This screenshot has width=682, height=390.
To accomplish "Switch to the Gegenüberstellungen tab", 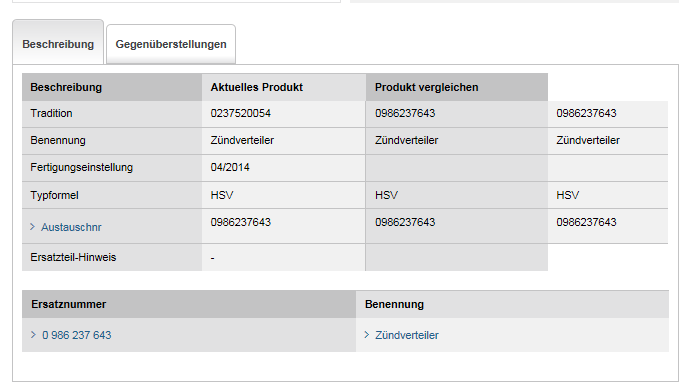I will [171, 44].
